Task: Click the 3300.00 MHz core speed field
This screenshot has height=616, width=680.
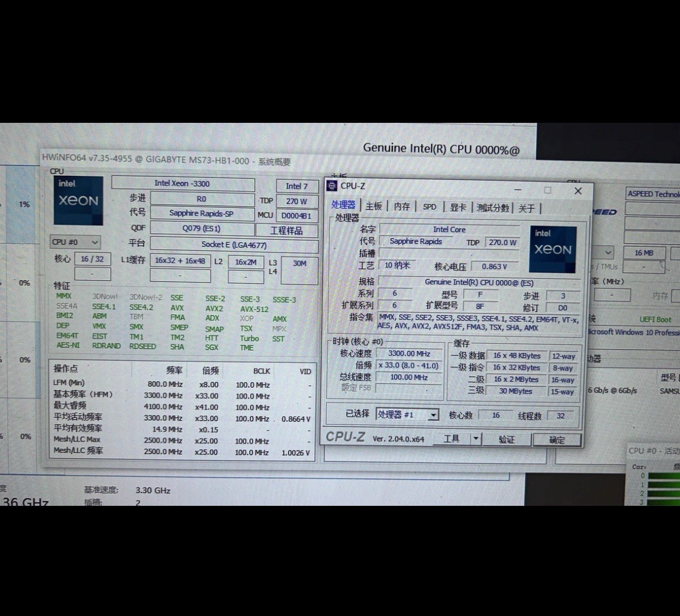Action: click(409, 354)
